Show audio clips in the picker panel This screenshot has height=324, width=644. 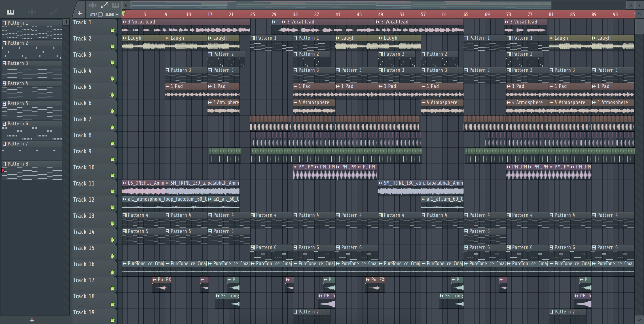tap(32, 12)
